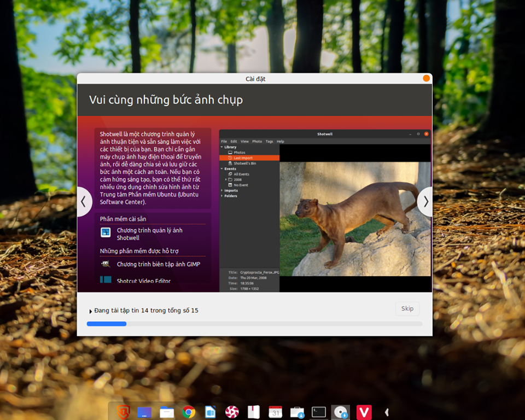Skip the current download step
525x420 pixels.
coord(407,308)
